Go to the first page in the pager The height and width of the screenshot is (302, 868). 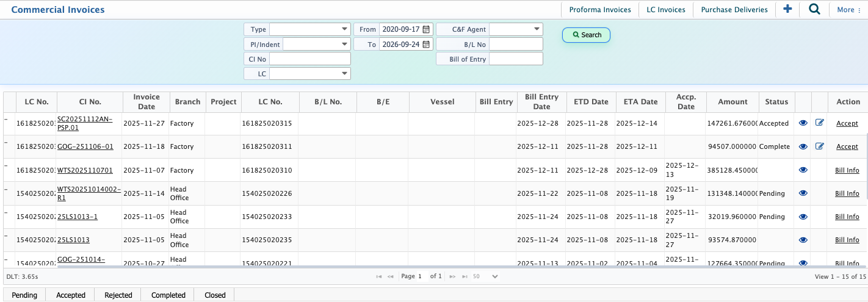[379, 276]
